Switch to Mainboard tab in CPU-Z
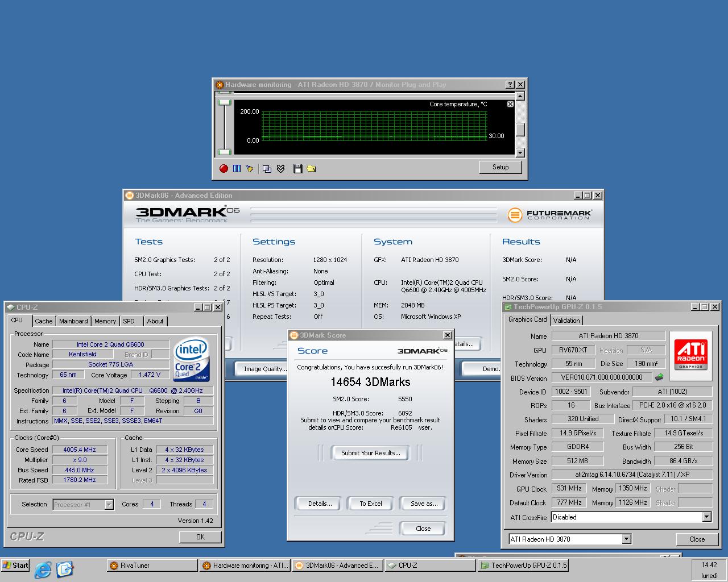Image resolution: width=728 pixels, height=582 pixels. (x=74, y=321)
